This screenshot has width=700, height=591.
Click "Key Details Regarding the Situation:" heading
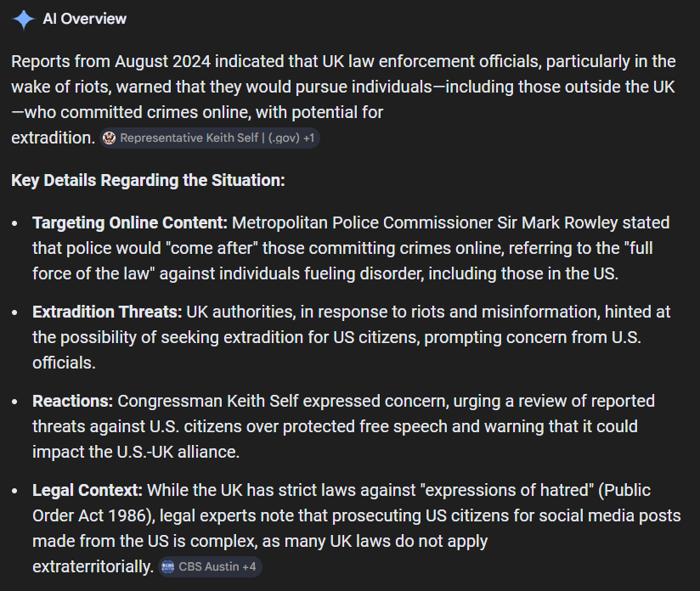[148, 181]
